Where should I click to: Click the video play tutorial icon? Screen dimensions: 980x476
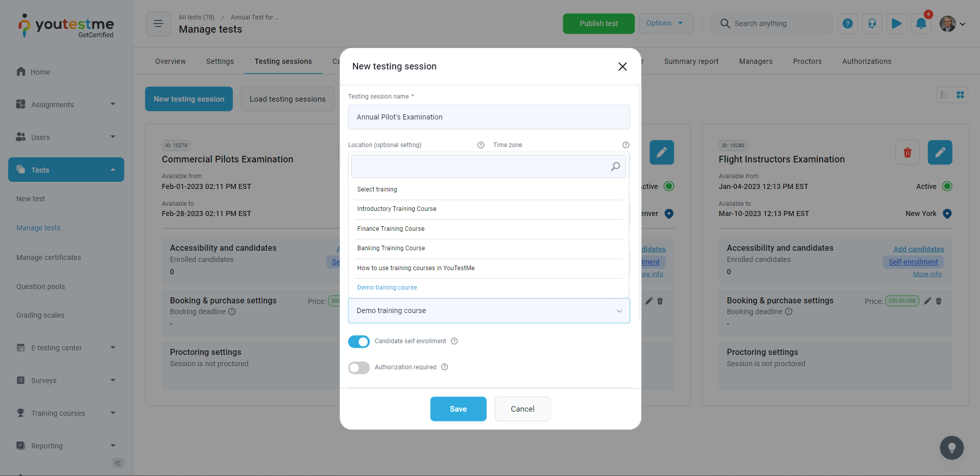pyautogui.click(x=896, y=23)
